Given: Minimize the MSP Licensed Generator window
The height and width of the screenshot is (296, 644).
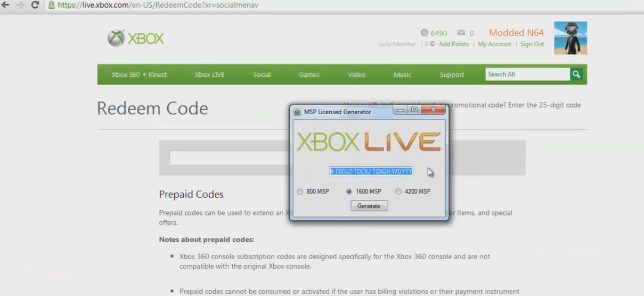Looking at the screenshot, I should tap(400, 110).
